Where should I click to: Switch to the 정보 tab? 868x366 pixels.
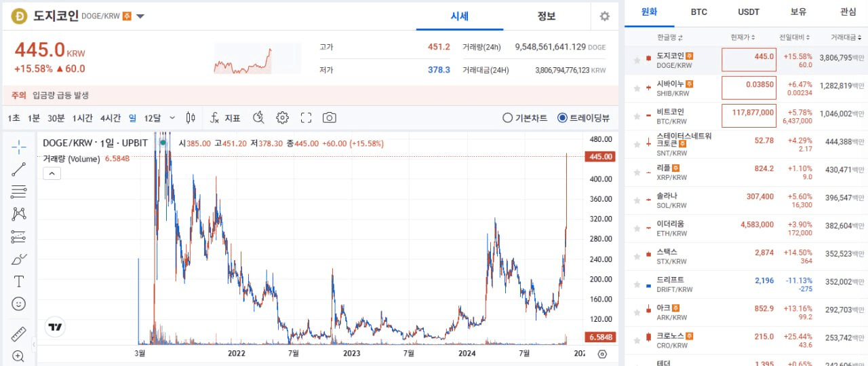click(x=547, y=16)
